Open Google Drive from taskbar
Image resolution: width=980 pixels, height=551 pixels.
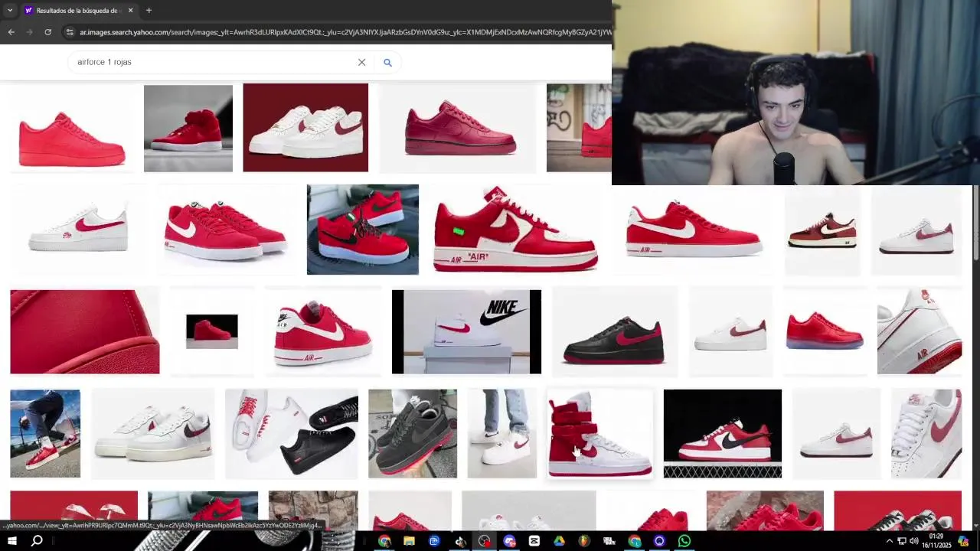(559, 541)
